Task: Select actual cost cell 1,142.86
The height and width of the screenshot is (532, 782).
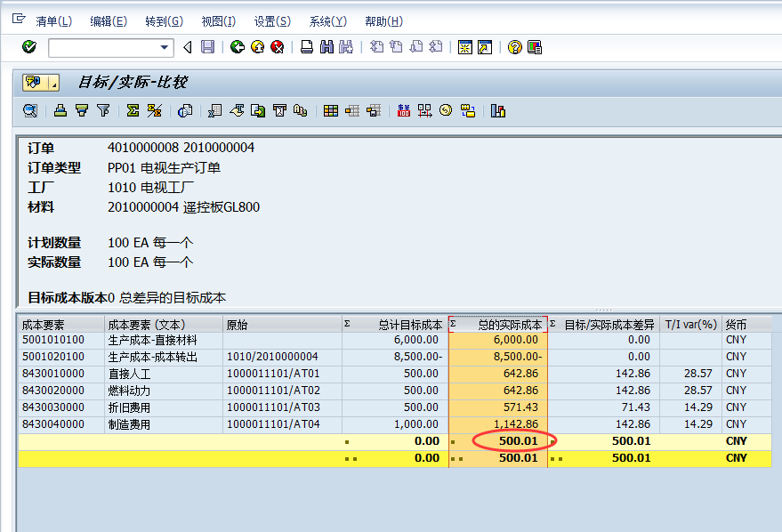Action: coord(498,424)
